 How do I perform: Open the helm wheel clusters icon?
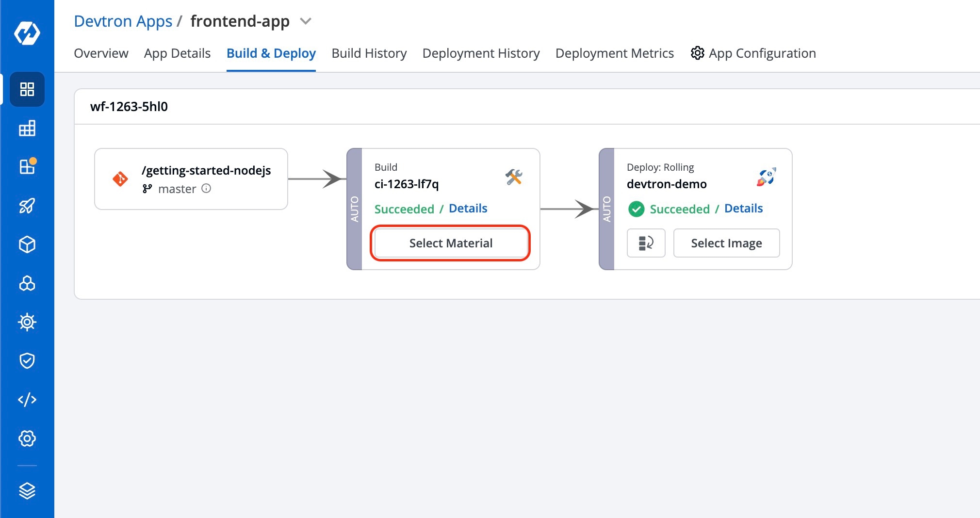(x=27, y=322)
